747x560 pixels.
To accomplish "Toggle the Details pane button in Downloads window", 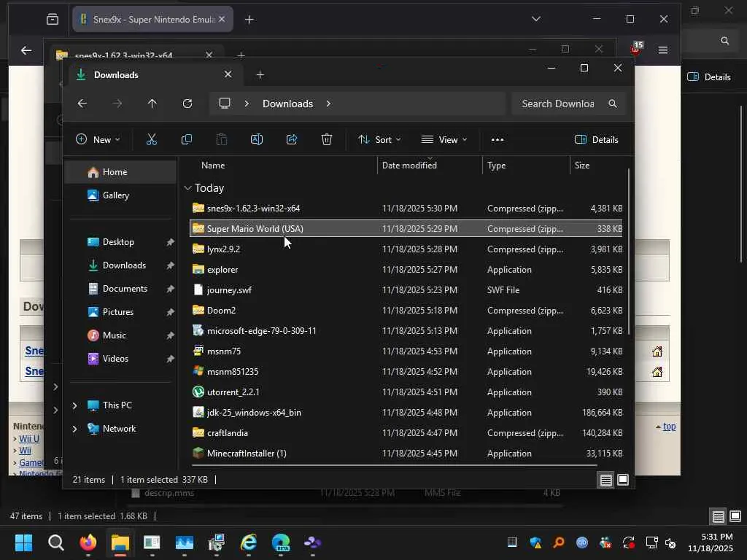I will [x=597, y=139].
